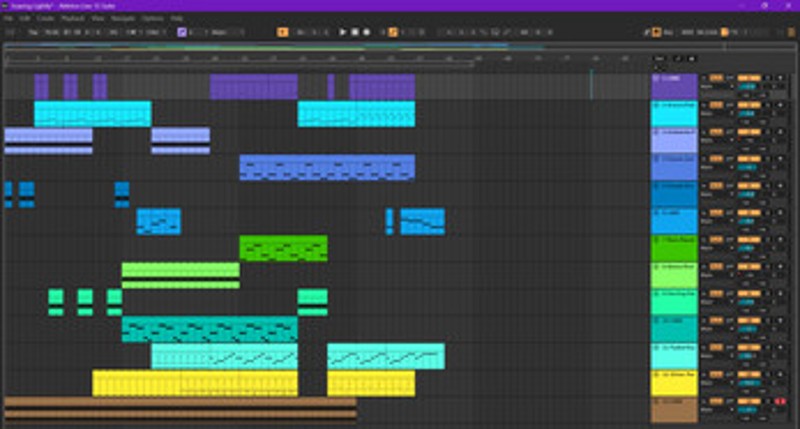
Task: Unfold the yellow track header
Action: pos(655,373)
